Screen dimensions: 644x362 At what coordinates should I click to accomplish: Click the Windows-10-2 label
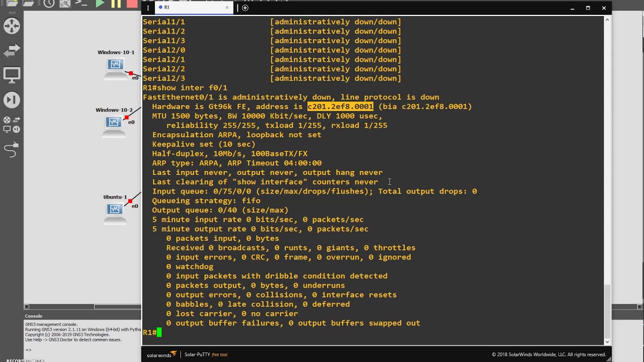pos(114,110)
